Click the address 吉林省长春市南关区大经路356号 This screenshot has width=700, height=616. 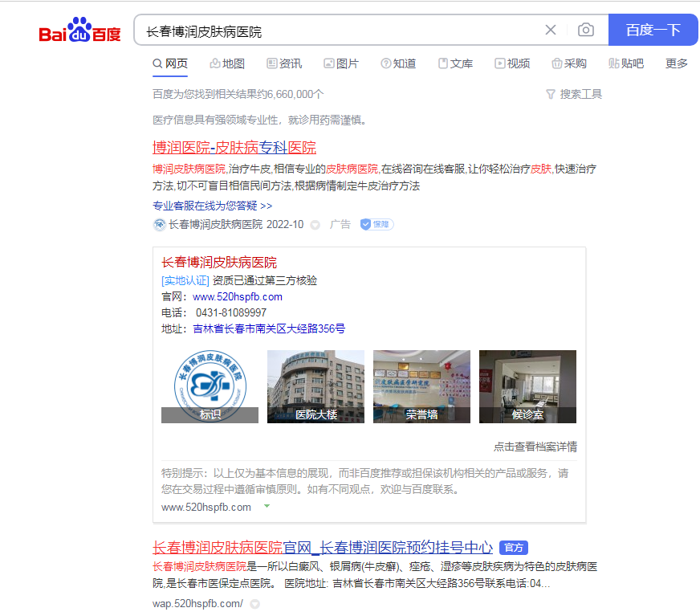click(269, 329)
